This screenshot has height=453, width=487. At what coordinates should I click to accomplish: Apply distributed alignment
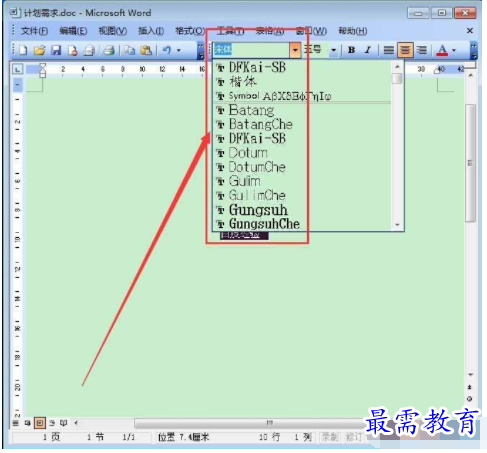[x=422, y=50]
